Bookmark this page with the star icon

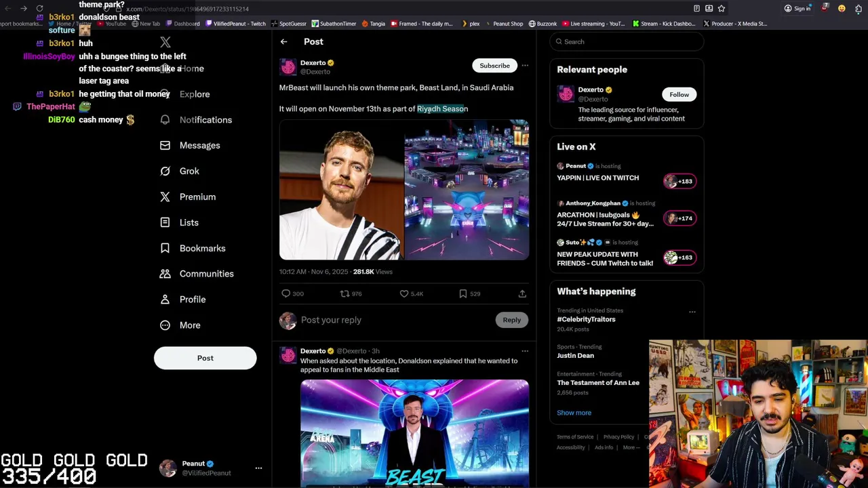coord(722,9)
